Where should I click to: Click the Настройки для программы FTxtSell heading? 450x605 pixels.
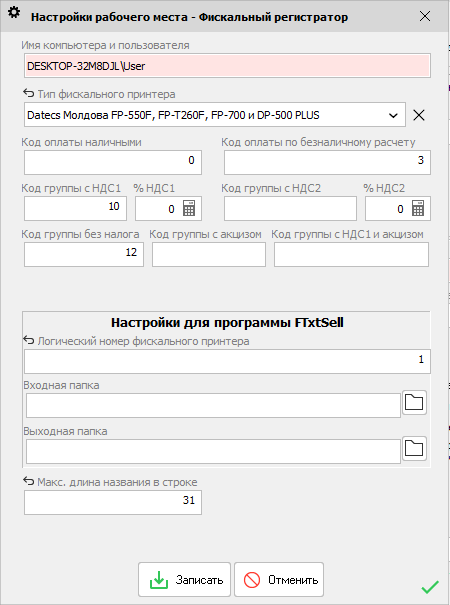[x=227, y=323]
